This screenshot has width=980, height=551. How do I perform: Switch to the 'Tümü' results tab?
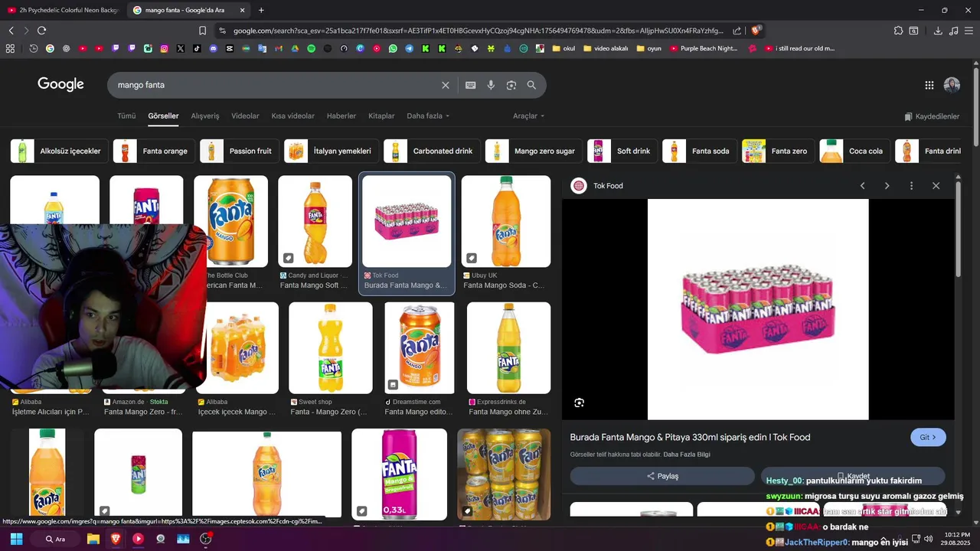coord(126,116)
